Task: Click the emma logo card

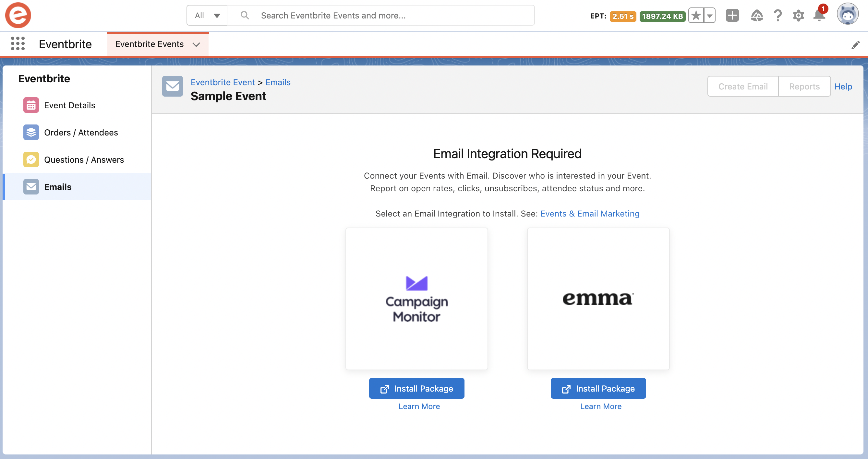Action: (x=598, y=299)
